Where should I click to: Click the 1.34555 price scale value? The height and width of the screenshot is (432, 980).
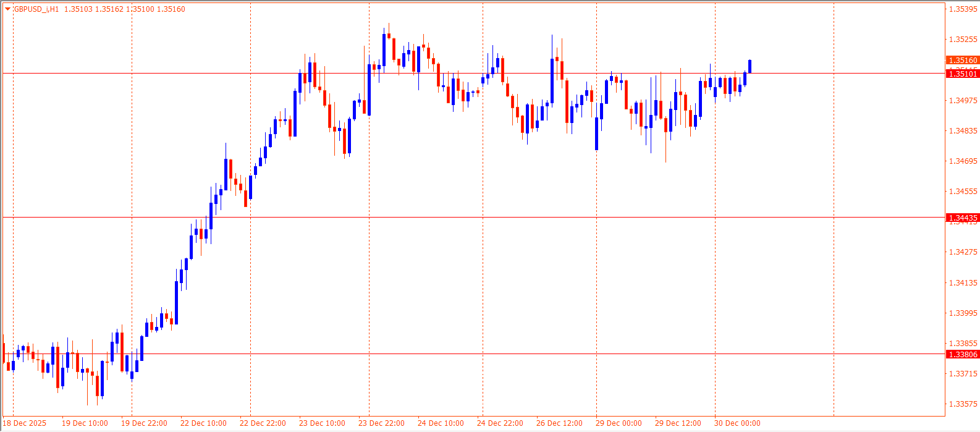[963, 191]
